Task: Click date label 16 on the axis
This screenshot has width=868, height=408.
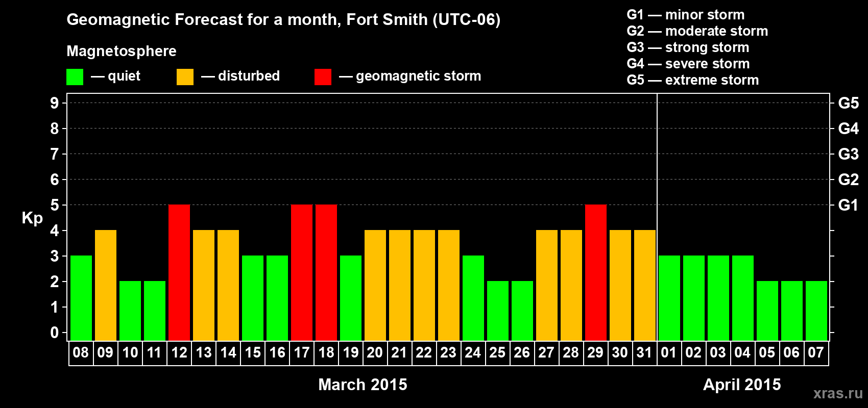Action: tap(277, 352)
